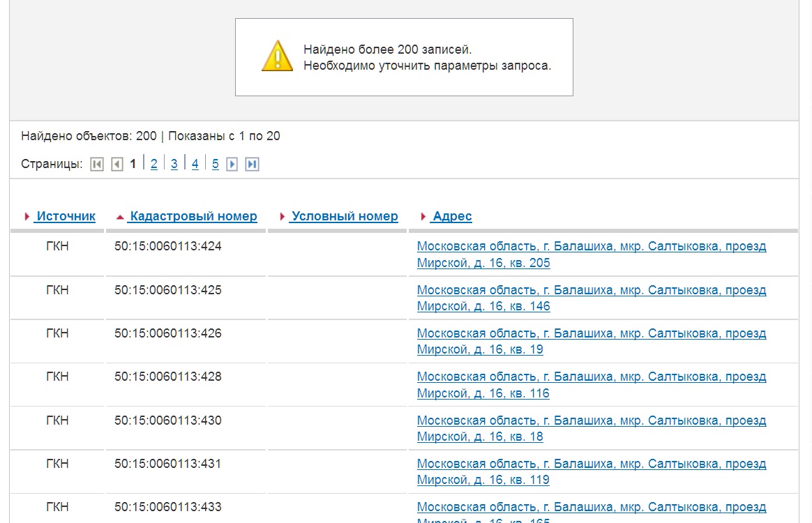Open address link ending кв. 205
Viewport: 812px width, 523px height.
coord(591,255)
